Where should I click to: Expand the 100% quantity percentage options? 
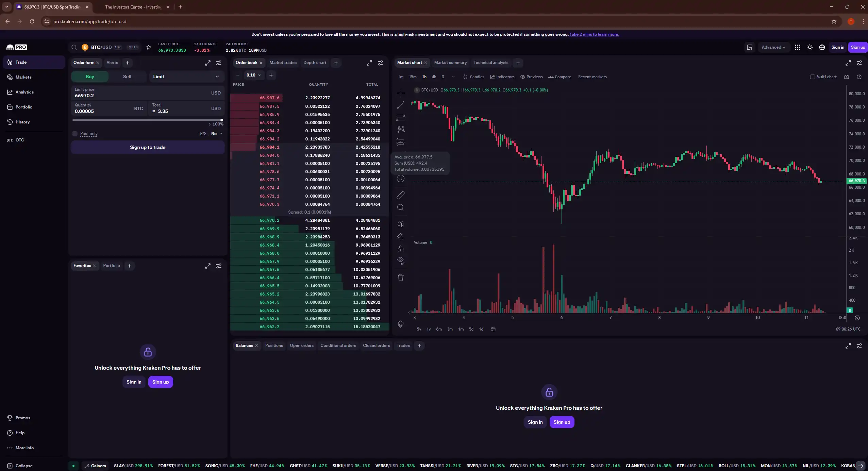click(x=216, y=124)
